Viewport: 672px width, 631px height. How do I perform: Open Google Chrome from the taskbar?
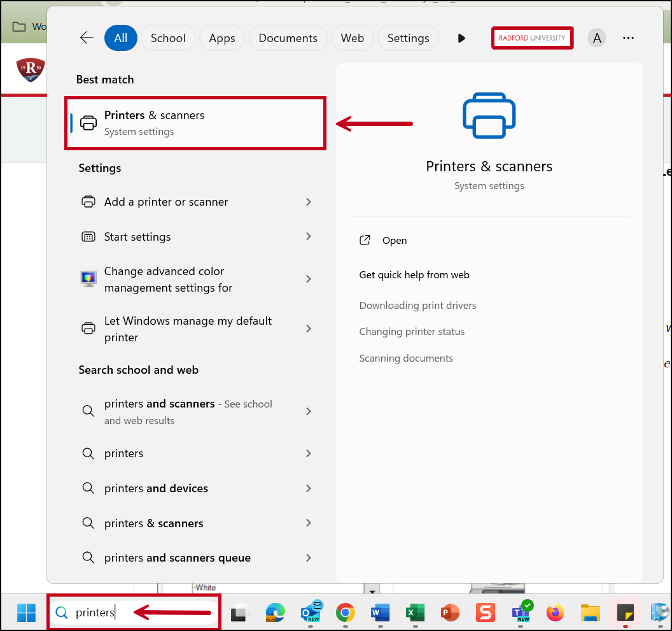click(345, 613)
